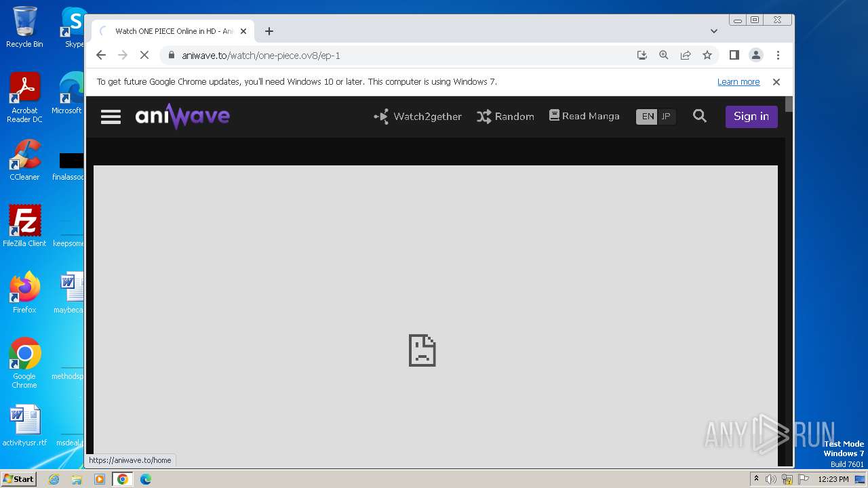Bookmark this tab with star icon
The width and height of the screenshot is (868, 488).
pyautogui.click(x=707, y=56)
